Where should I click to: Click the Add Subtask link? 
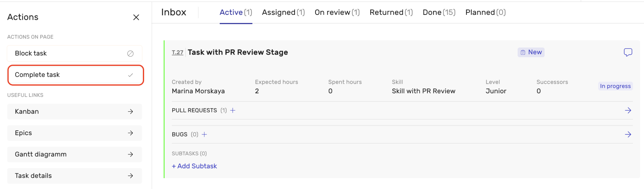pyautogui.click(x=194, y=166)
